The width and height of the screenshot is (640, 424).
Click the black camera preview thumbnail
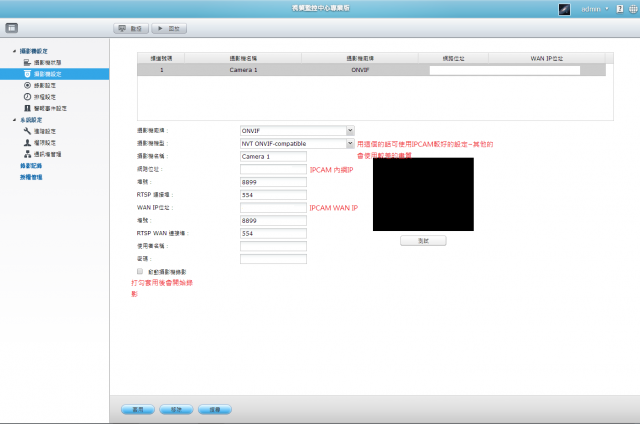423,194
